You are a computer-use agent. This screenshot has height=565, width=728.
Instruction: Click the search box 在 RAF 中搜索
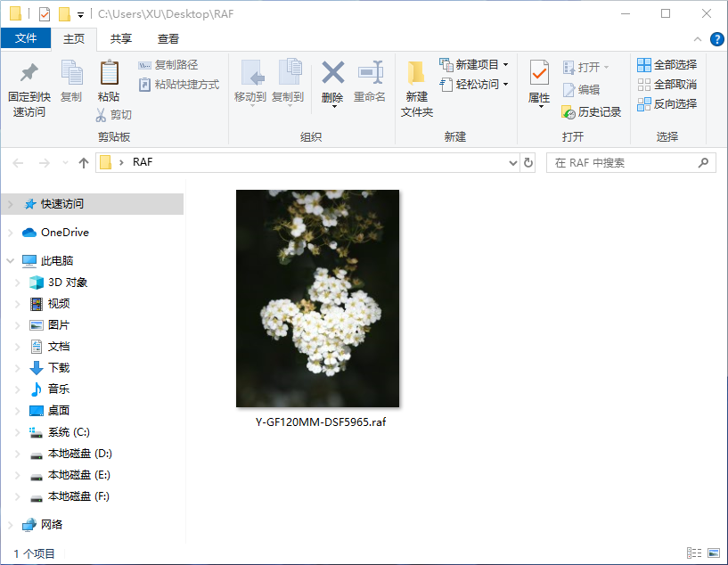tap(624, 163)
